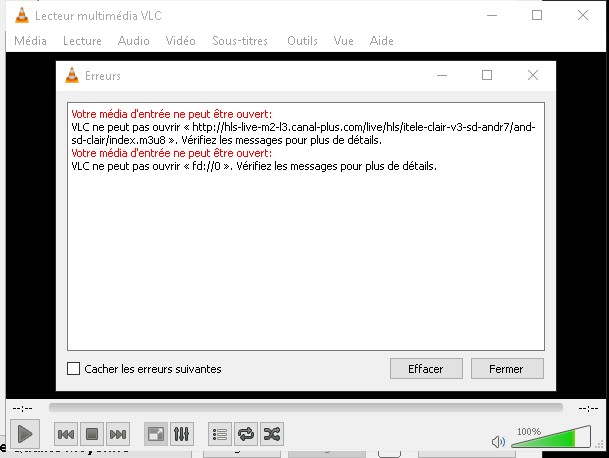
Task: Open the Sous-titres menu
Action: [x=240, y=41]
